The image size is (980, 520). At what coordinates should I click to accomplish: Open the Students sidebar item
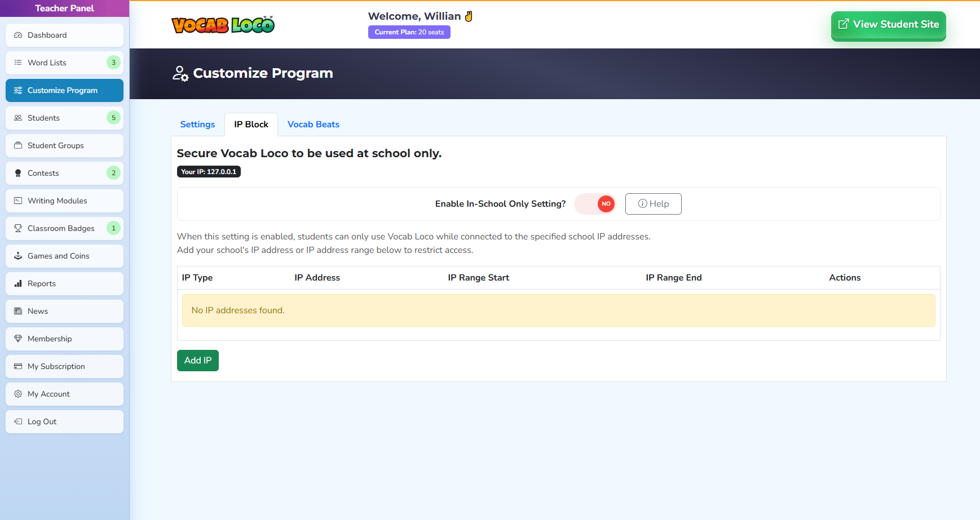[x=64, y=118]
